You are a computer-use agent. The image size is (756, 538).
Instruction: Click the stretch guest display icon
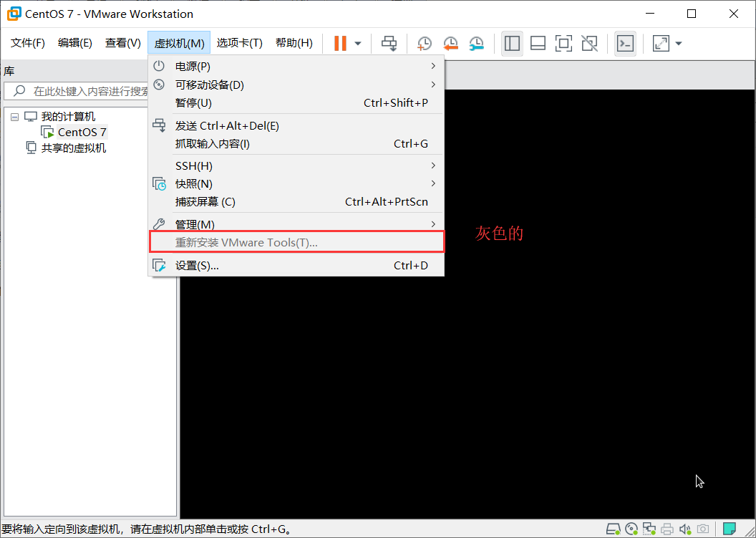tap(661, 44)
